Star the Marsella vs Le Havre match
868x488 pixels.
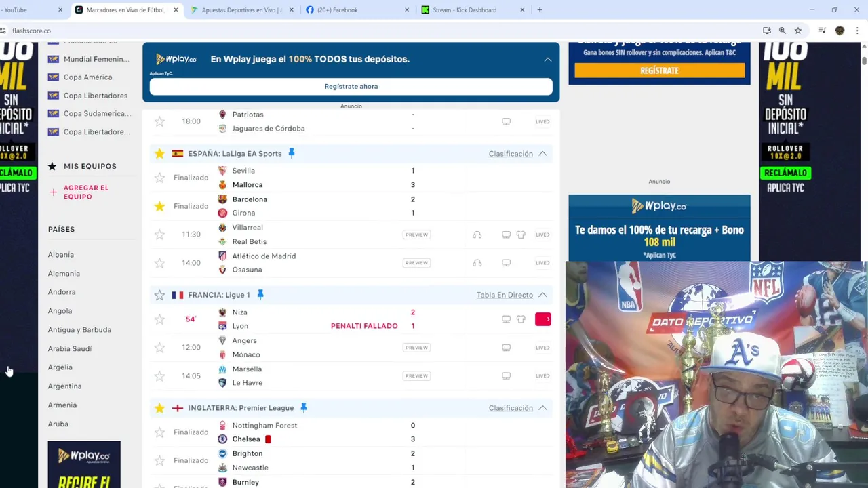[159, 376]
